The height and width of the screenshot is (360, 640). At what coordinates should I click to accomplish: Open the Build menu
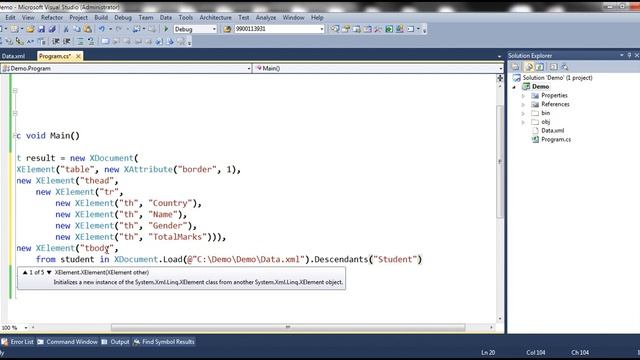[101, 18]
